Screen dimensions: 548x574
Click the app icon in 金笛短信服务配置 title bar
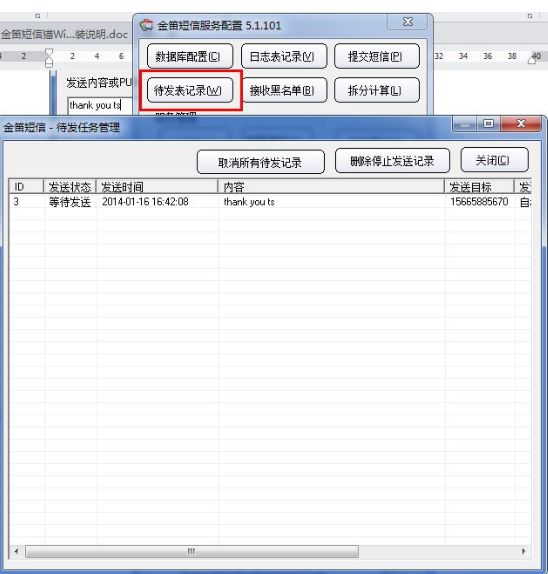click(146, 25)
